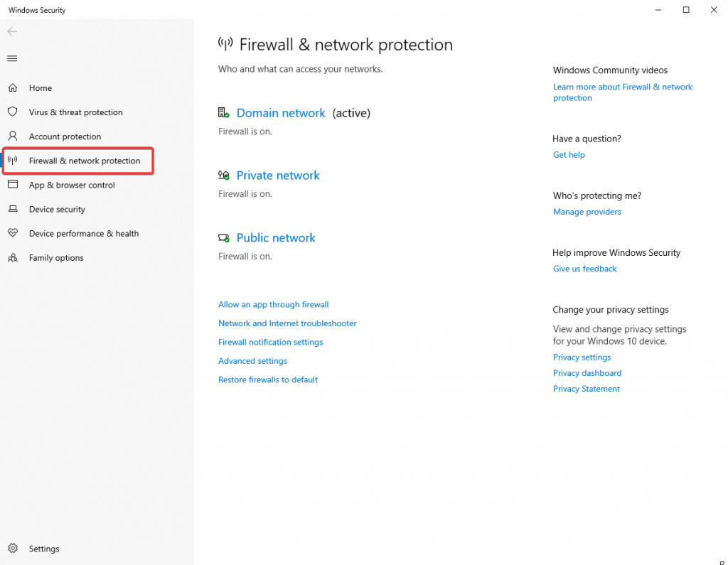Image resolution: width=728 pixels, height=565 pixels.
Task: Open the Public network link
Action: pos(276,237)
